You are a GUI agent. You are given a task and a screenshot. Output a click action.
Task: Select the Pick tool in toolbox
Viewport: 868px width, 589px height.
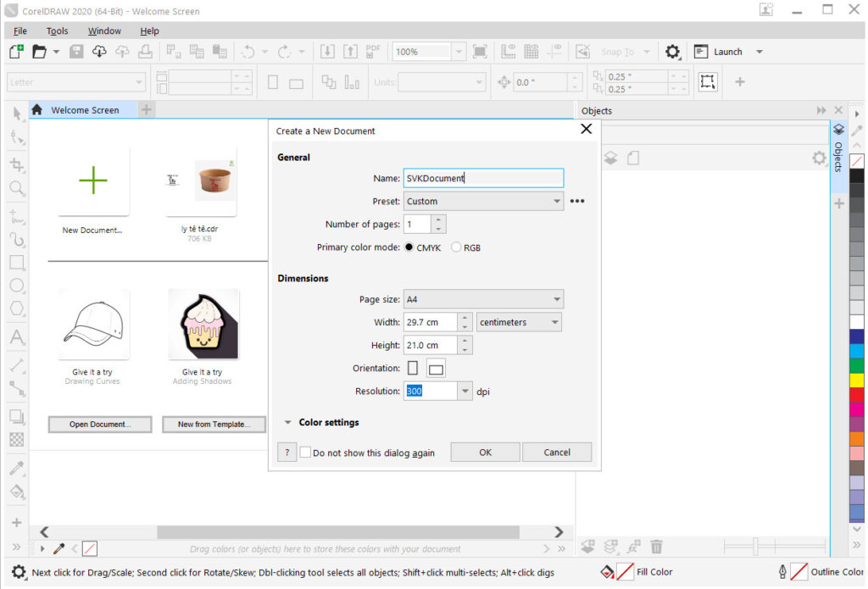pyautogui.click(x=17, y=114)
